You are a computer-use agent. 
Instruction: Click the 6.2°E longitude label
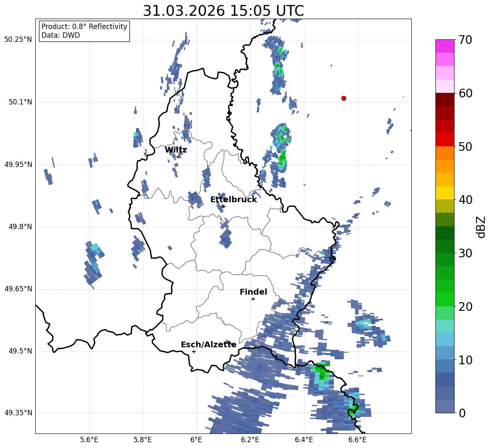click(250, 440)
